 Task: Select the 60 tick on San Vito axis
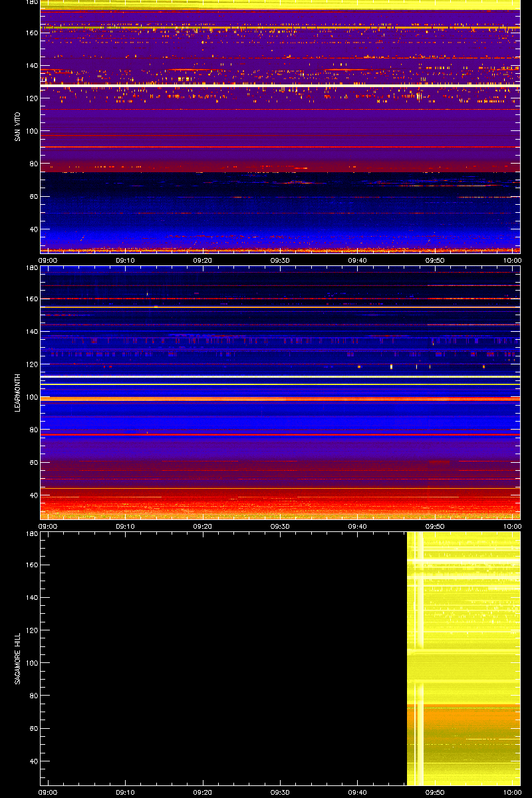[x=33, y=197]
